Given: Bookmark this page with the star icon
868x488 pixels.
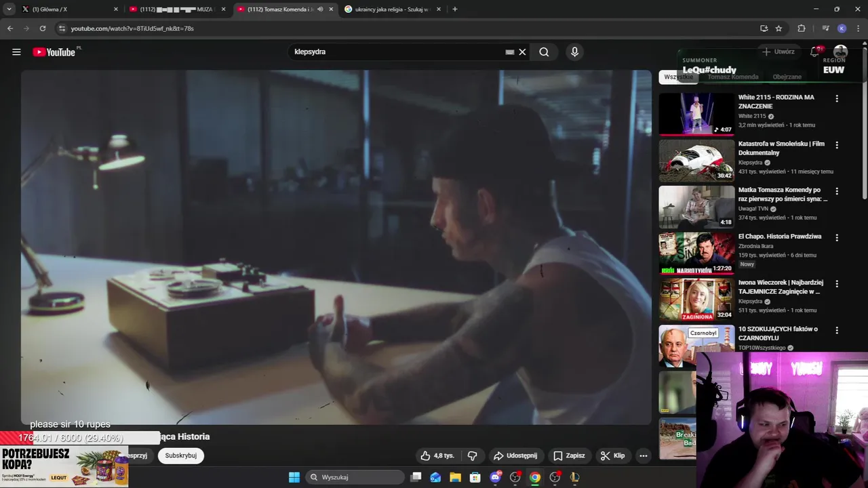Looking at the screenshot, I should click(778, 28).
